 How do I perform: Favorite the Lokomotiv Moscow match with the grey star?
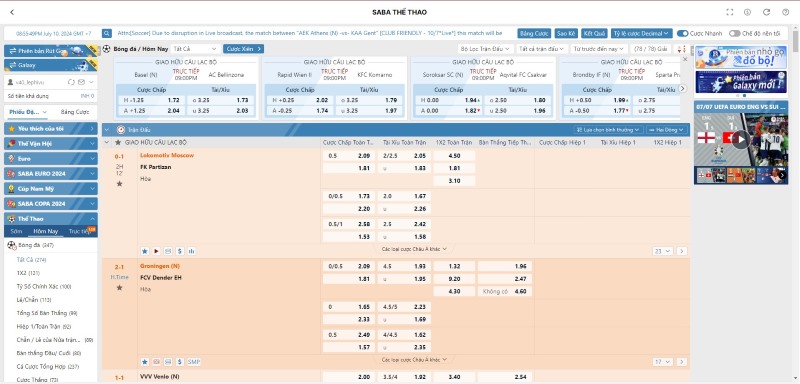point(119,184)
